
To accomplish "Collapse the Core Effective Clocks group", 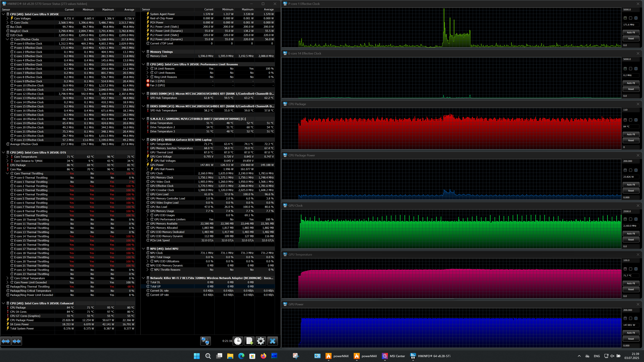I will coord(8,39).
